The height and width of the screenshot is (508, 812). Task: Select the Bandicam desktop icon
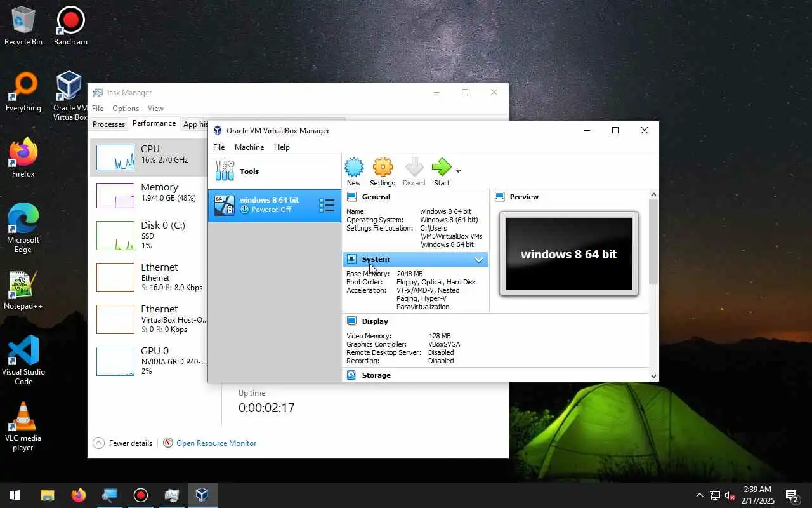pyautogui.click(x=70, y=27)
